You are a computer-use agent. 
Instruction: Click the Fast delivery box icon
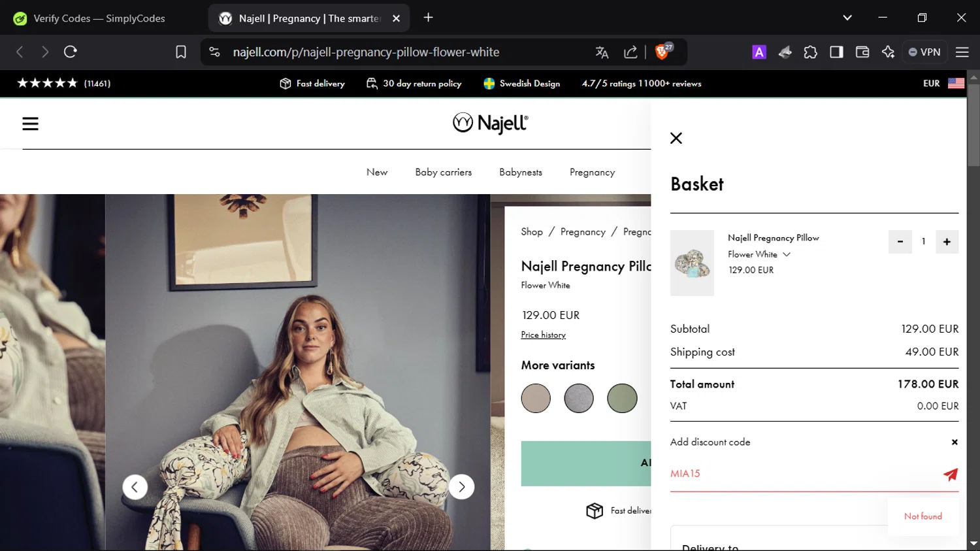[286, 84]
